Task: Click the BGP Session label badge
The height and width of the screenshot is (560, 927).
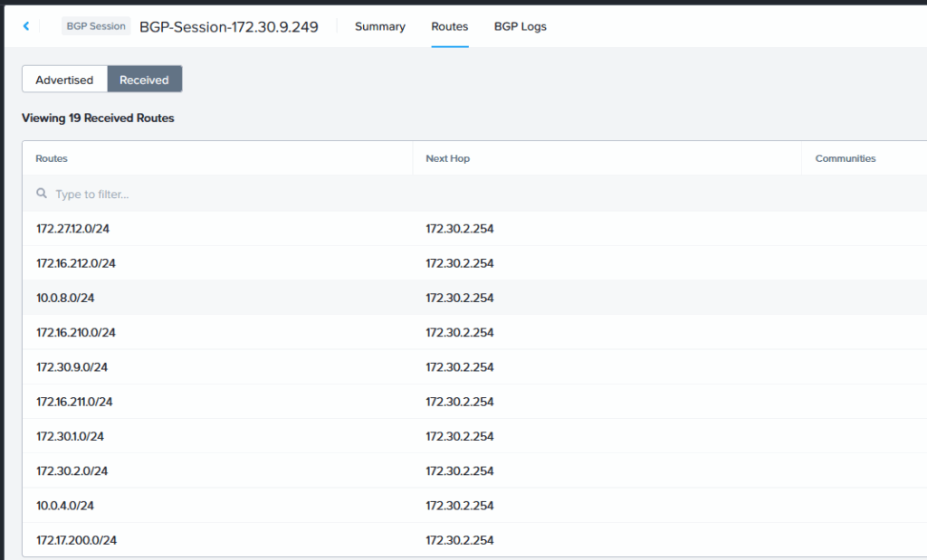Action: pyautogui.click(x=96, y=26)
